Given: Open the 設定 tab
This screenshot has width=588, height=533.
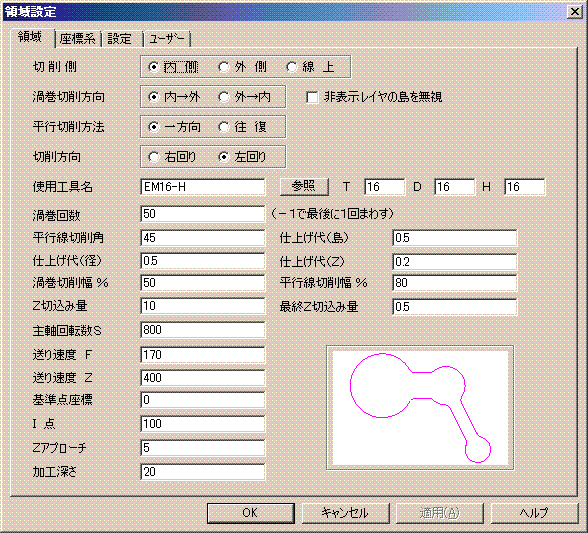Looking at the screenshot, I should click(120, 39).
